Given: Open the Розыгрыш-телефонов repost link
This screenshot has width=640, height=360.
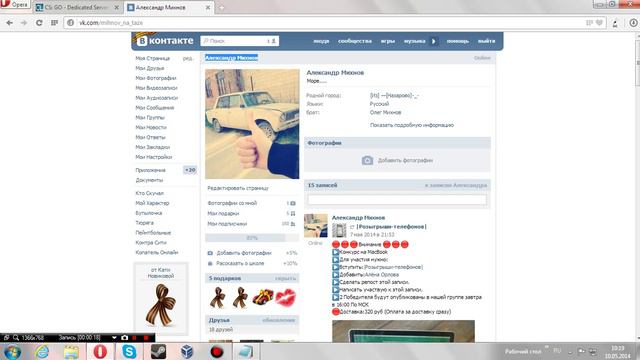Looking at the screenshot, I should pyautogui.click(x=391, y=227).
